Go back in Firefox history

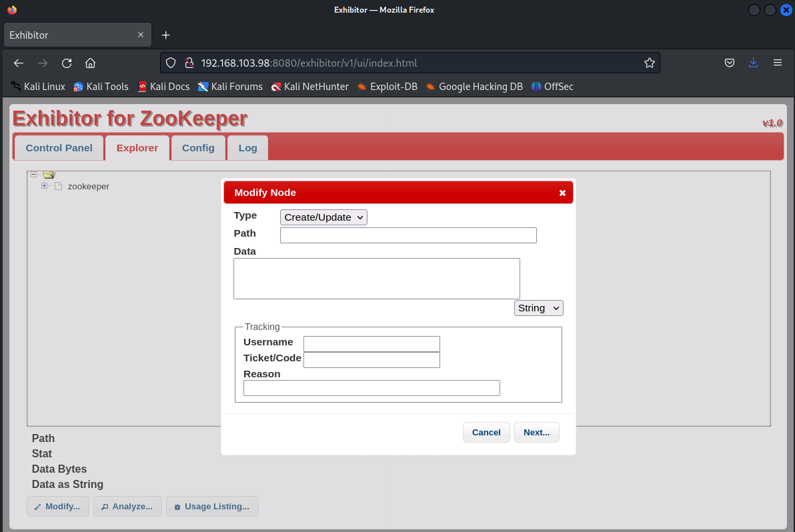coord(19,63)
